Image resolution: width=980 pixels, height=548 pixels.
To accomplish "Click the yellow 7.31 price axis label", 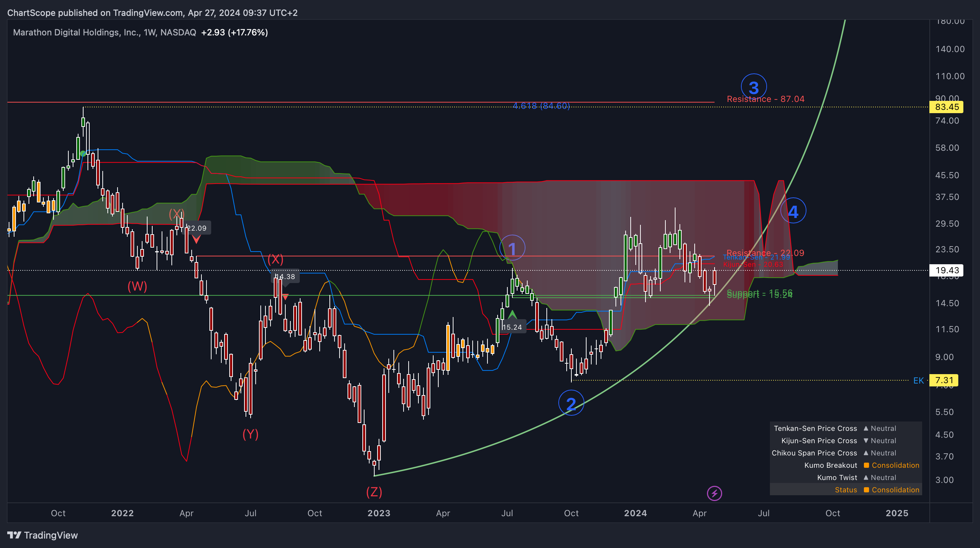I will 944,380.
